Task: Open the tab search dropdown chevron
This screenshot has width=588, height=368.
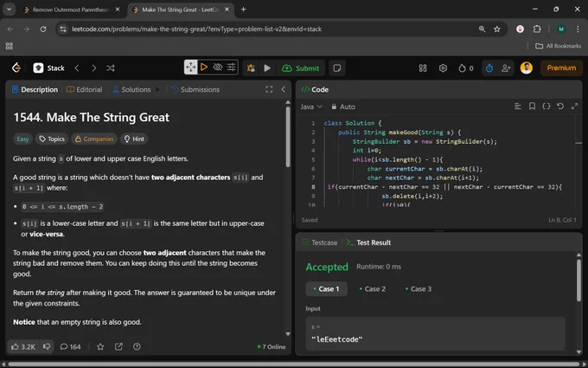Action: click(9, 10)
